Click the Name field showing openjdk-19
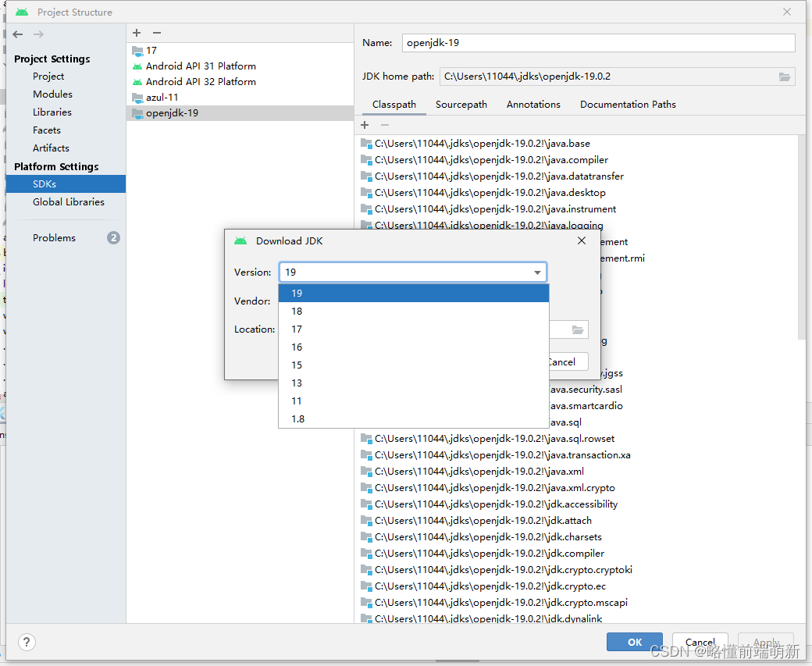This screenshot has width=812, height=666. click(x=598, y=43)
